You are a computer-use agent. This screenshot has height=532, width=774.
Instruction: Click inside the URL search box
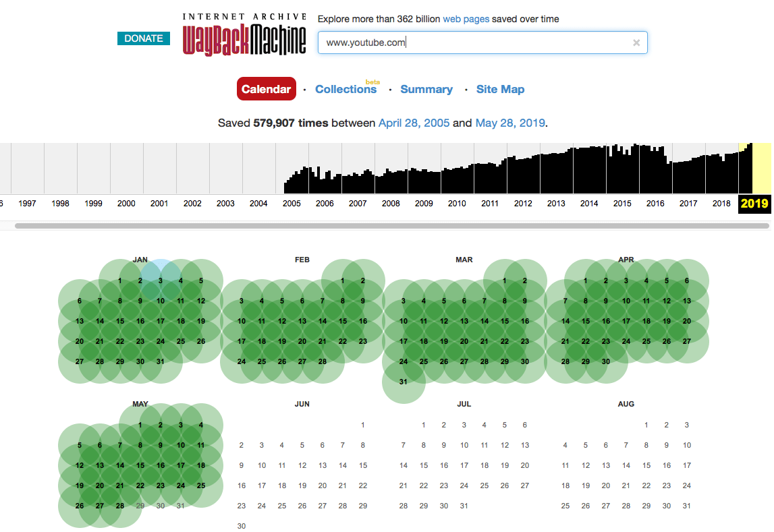pyautogui.click(x=472, y=42)
